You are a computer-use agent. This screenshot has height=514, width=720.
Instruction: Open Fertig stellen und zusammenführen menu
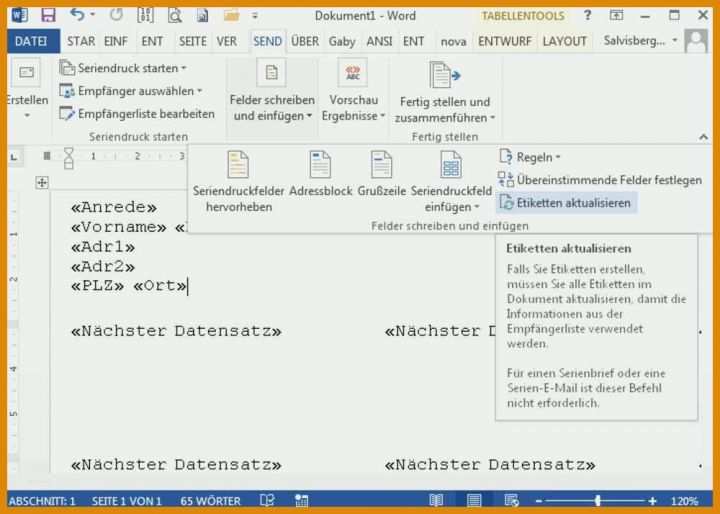444,93
